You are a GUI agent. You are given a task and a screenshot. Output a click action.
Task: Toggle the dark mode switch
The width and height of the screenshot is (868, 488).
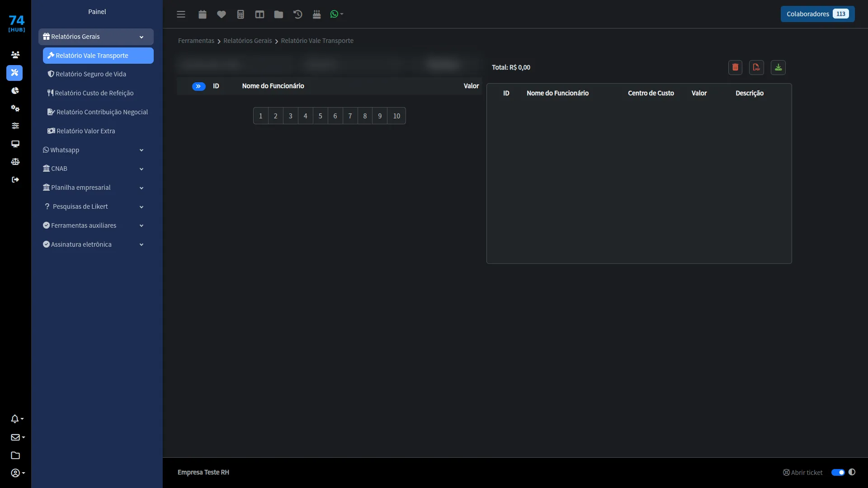pyautogui.click(x=838, y=472)
